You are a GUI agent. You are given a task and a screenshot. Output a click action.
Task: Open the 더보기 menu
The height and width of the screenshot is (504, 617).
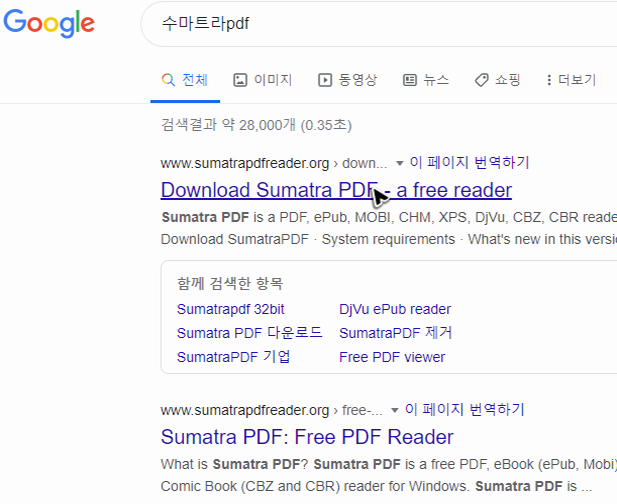click(x=571, y=80)
